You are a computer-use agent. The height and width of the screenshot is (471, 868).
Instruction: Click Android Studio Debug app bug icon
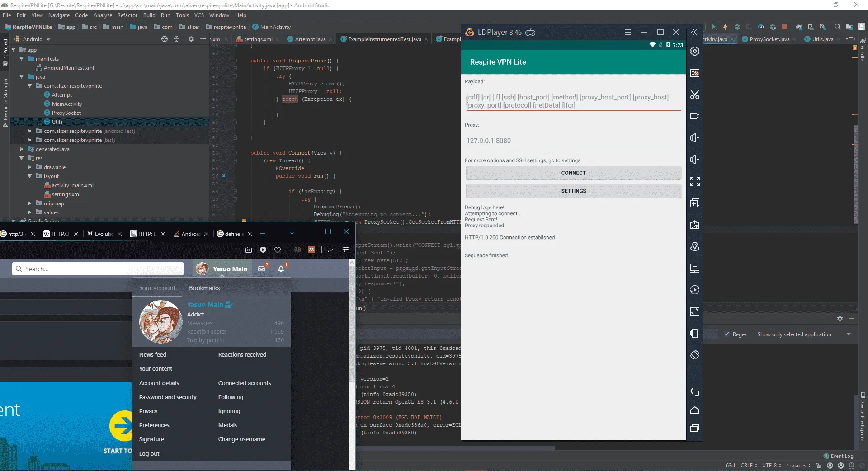pos(737,27)
